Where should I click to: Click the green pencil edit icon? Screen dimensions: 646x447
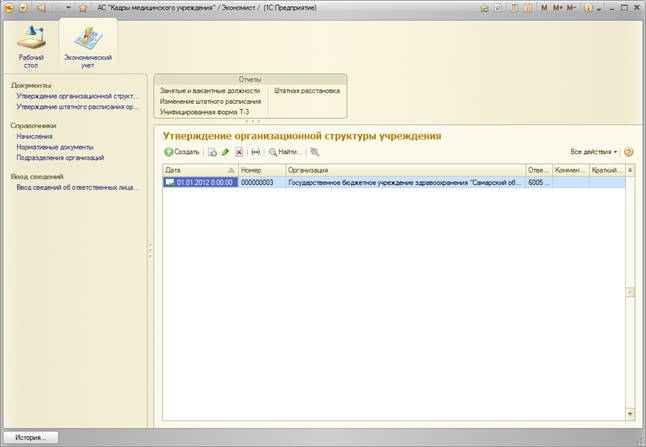coord(226,152)
